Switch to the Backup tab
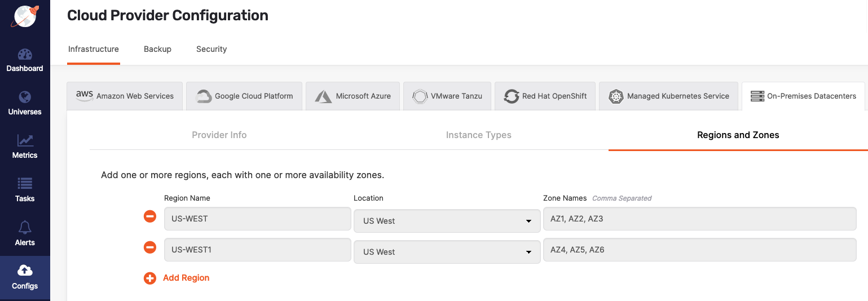This screenshot has height=301, width=868. click(x=157, y=49)
